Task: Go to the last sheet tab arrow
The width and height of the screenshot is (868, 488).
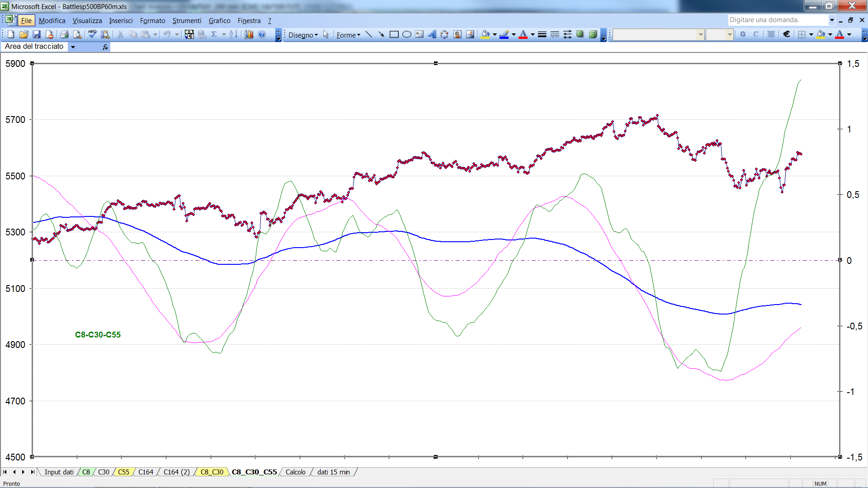Action: point(32,472)
